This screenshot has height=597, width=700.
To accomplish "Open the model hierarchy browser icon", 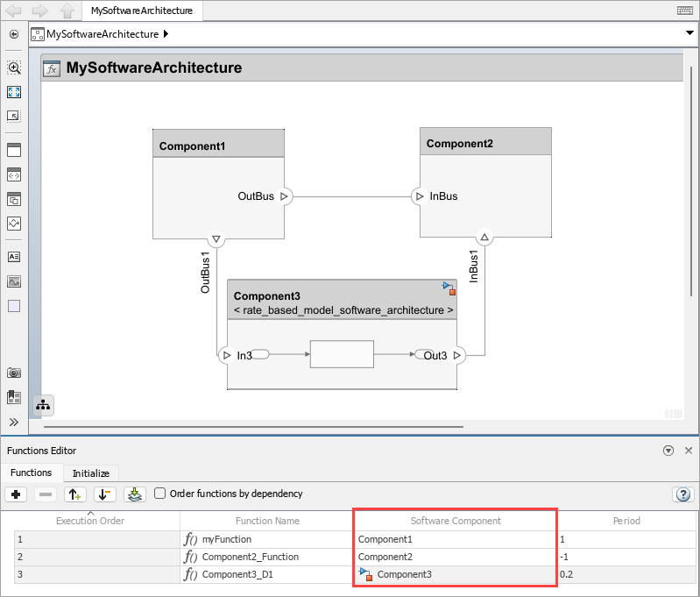I will click(42, 405).
